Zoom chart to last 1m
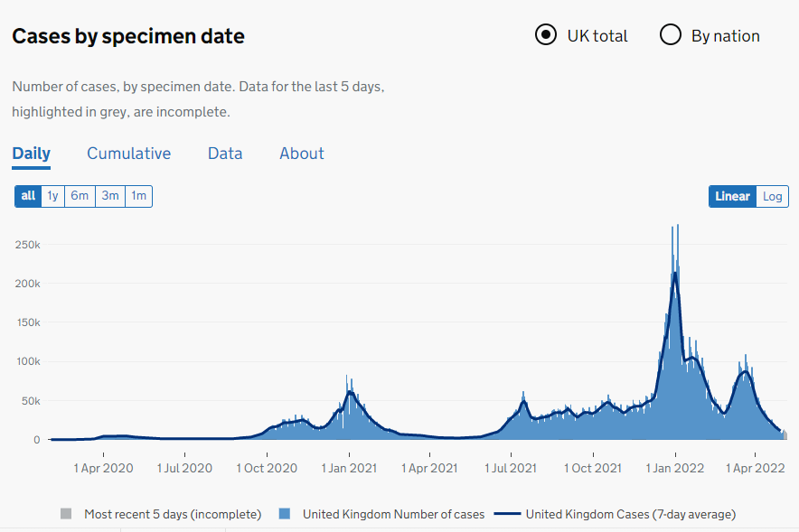 pyautogui.click(x=138, y=196)
